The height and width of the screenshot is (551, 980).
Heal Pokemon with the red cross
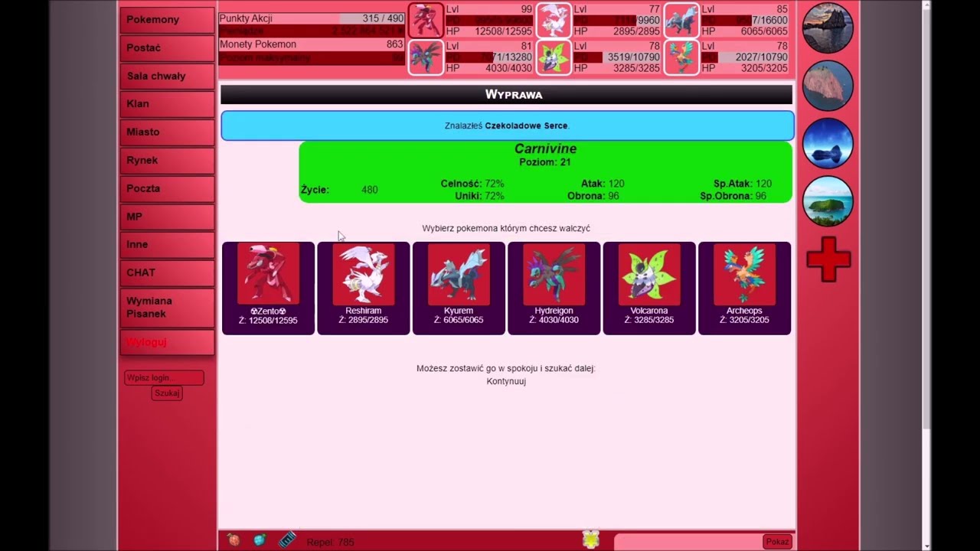point(828,259)
